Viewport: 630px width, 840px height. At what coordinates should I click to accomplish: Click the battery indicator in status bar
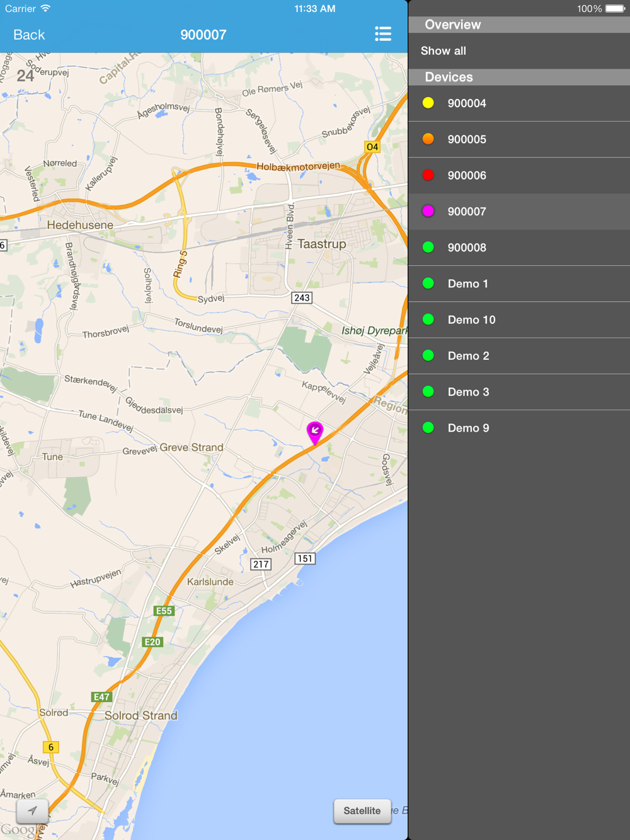[x=616, y=9]
